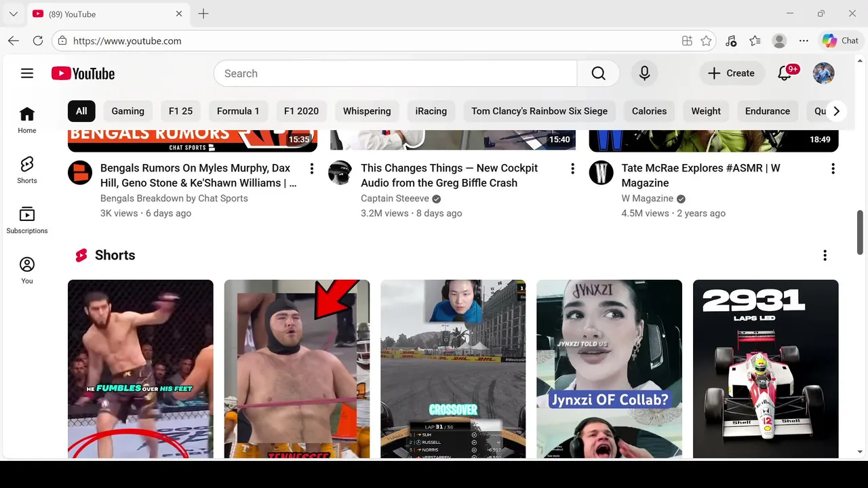The height and width of the screenshot is (488, 868).
Task: Open Copilot Chat in browser
Action: tap(840, 41)
